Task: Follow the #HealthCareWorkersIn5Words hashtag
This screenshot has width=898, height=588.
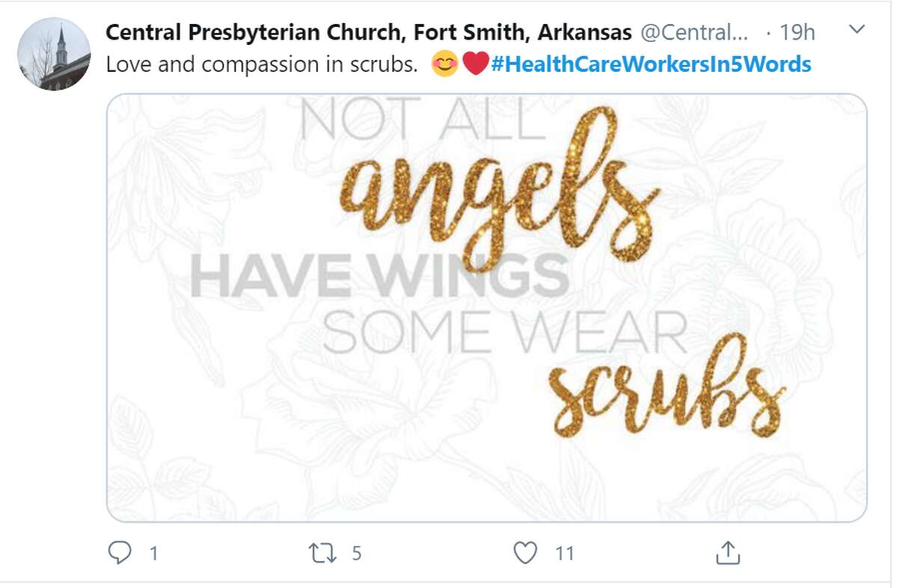Action: pyautogui.click(x=651, y=64)
